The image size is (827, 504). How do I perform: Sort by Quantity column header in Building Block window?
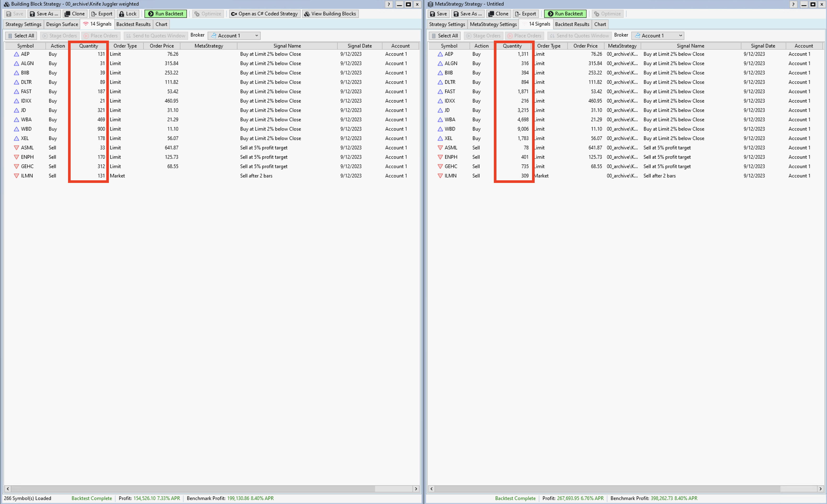(89, 46)
